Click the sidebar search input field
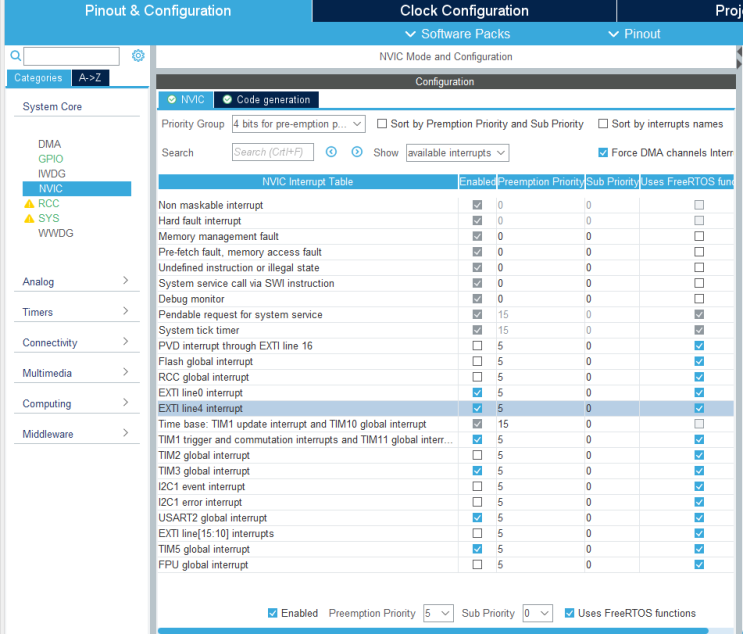 pos(72,56)
